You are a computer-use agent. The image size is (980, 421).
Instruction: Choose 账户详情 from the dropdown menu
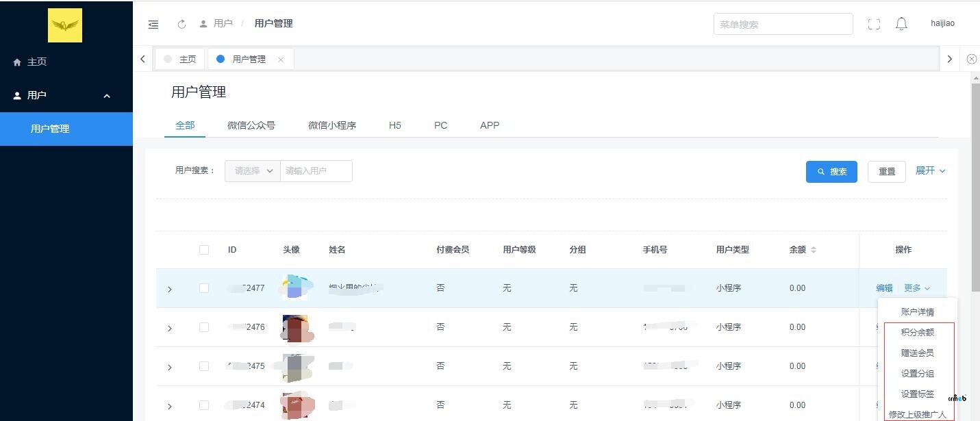click(918, 312)
